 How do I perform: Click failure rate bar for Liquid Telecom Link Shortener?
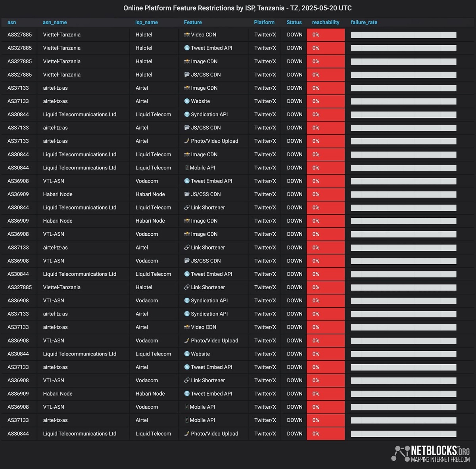click(403, 208)
